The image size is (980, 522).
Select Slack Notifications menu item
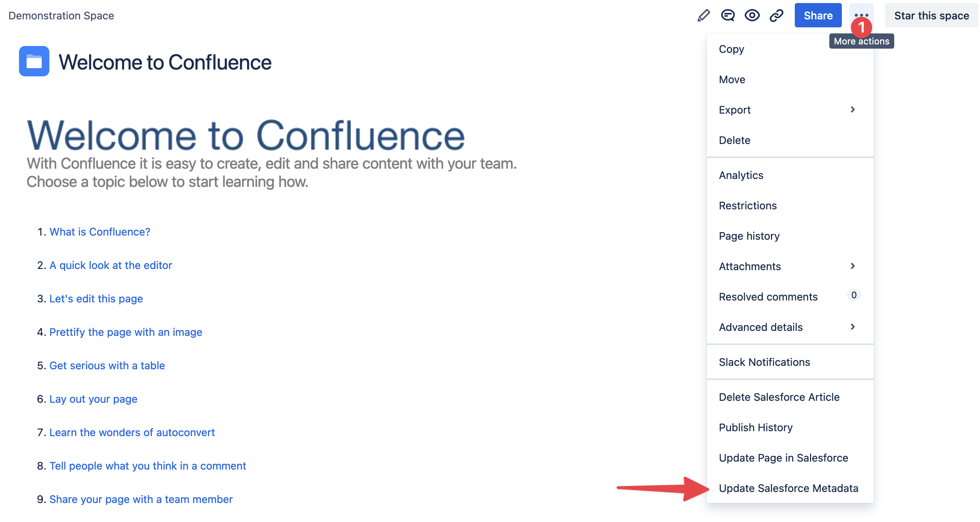764,362
